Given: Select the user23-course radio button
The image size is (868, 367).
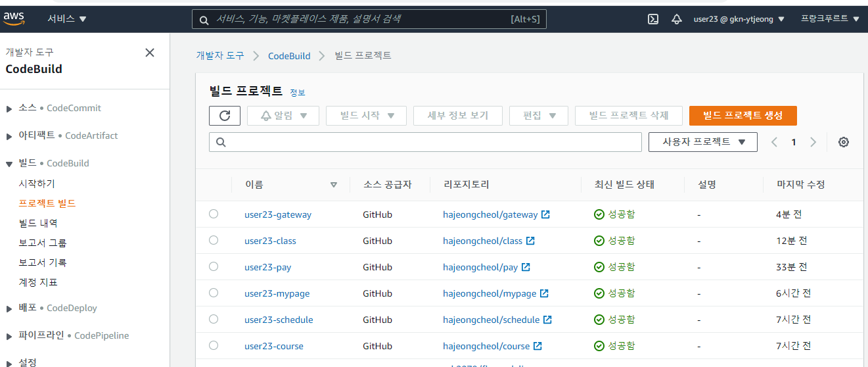Looking at the screenshot, I should click(x=214, y=345).
